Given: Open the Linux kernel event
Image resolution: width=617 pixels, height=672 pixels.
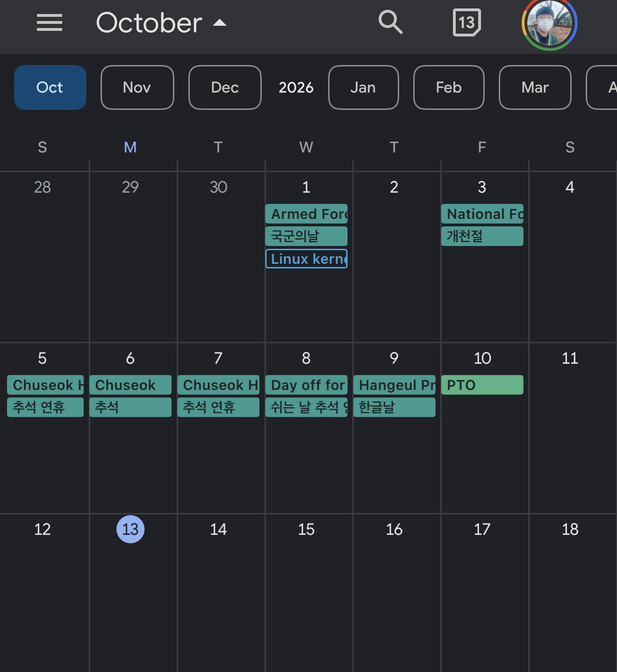Looking at the screenshot, I should [x=306, y=259].
